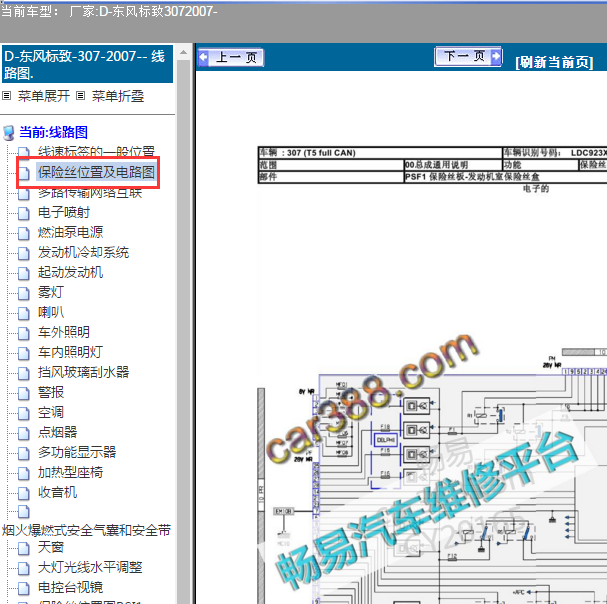Open 收音机 wiring diagram
Viewport: 607px width, 604px height.
click(57, 492)
